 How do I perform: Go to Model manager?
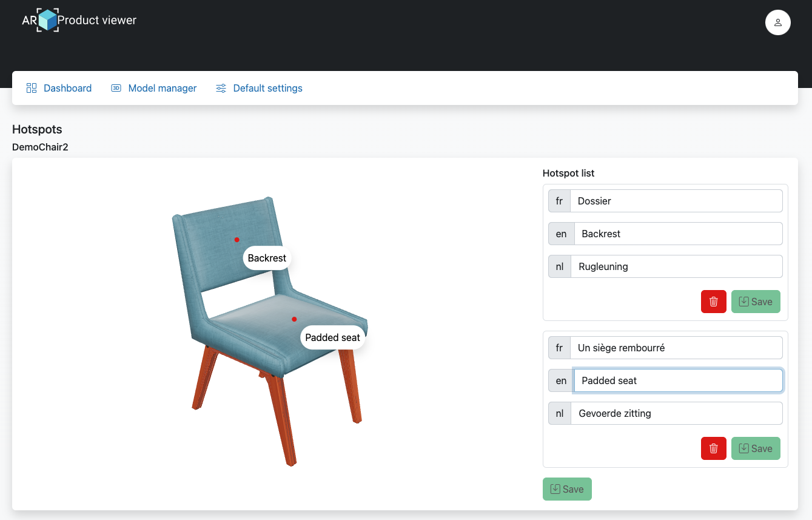pyautogui.click(x=162, y=88)
